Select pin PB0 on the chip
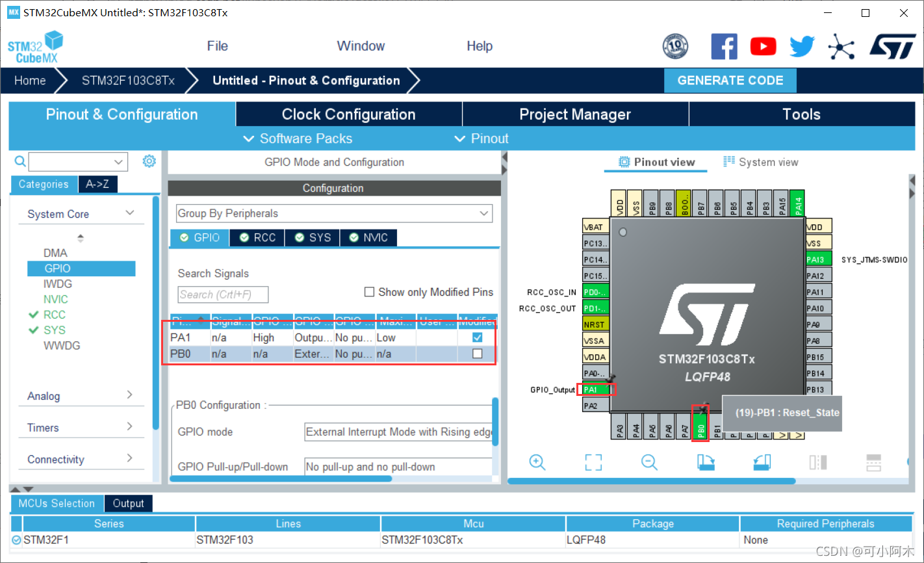This screenshot has height=563, width=924. (700, 426)
